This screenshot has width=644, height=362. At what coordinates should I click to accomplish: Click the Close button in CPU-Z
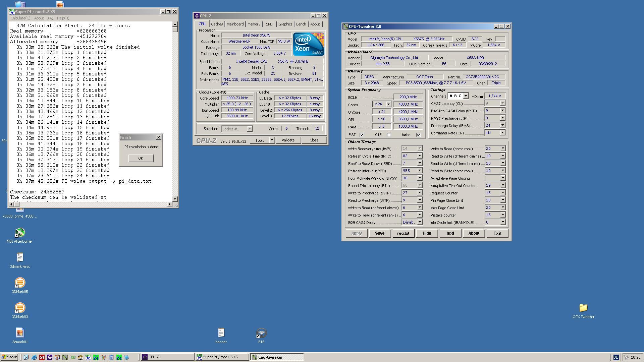tap(314, 140)
